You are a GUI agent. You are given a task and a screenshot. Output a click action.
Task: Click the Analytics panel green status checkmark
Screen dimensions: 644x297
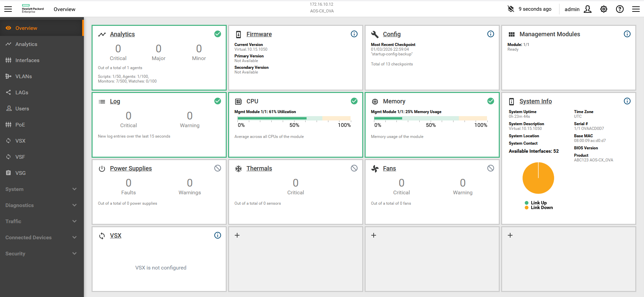click(217, 34)
